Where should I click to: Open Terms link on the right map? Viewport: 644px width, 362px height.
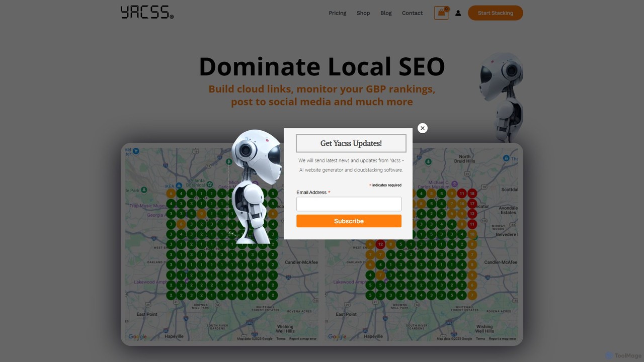480,339
